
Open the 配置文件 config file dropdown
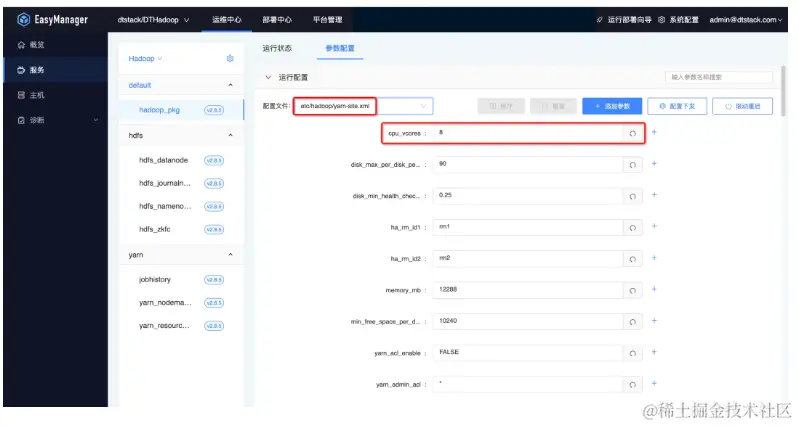click(363, 106)
